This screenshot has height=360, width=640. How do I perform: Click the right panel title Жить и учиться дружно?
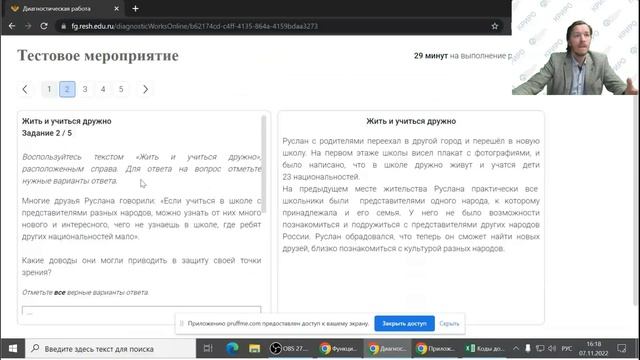pyautogui.click(x=411, y=121)
